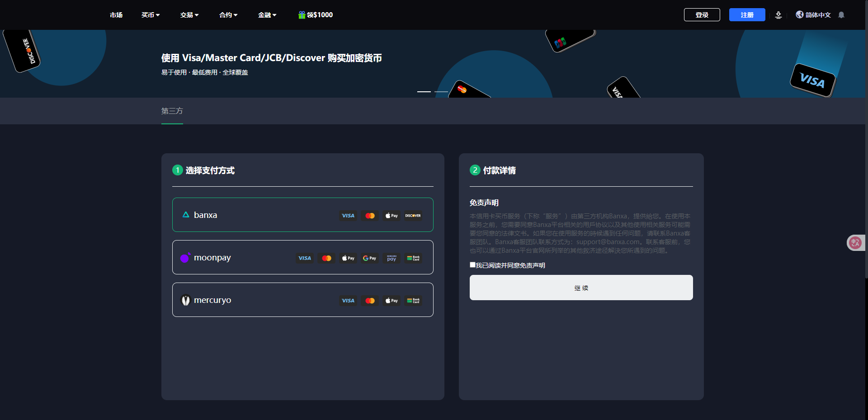Click the Discover icon on banxa row
868x420 pixels.
(412, 216)
